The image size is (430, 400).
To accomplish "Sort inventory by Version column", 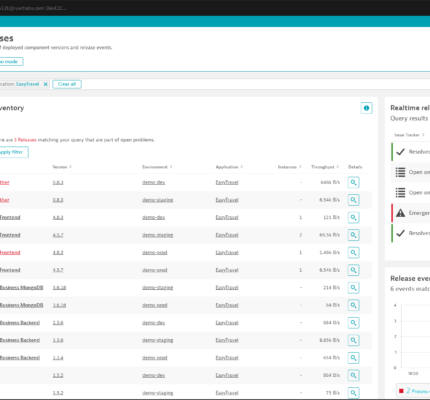I will [x=62, y=167].
